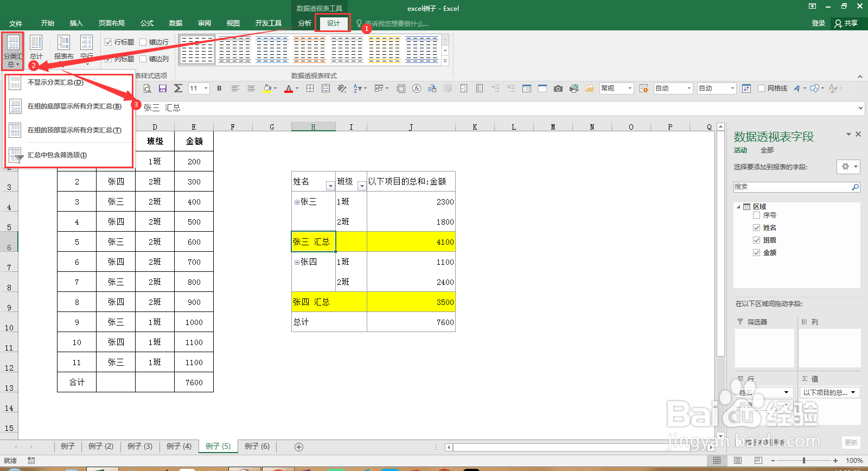868x471 pixels.
Task: Switch to sheet tab 例子 (3)
Action: click(x=140, y=447)
